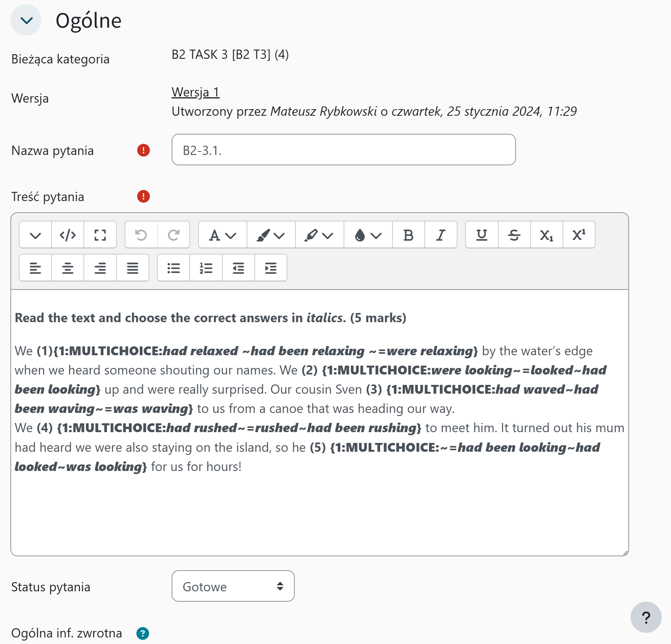Open the text color picker dropdown

click(271, 235)
